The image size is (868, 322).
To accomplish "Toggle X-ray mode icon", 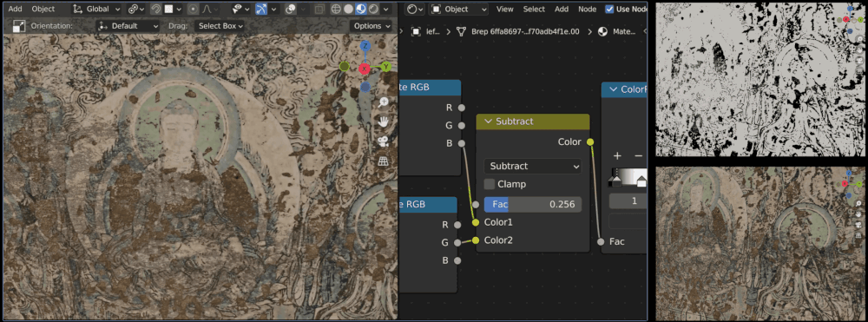I will click(x=319, y=9).
